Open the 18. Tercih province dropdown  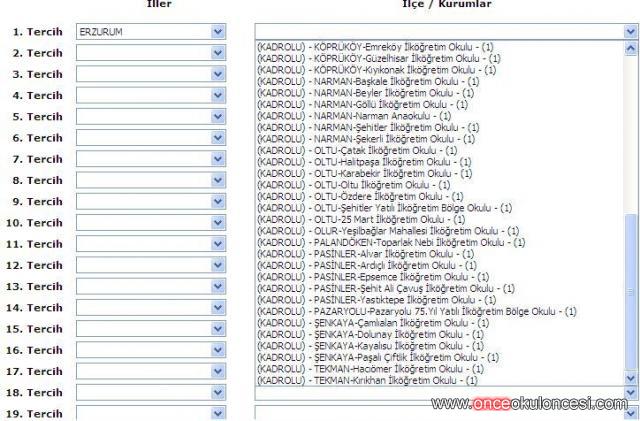point(151,392)
